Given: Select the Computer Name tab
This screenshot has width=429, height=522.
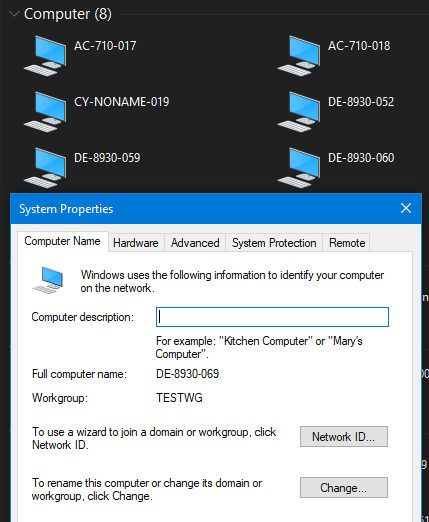Looking at the screenshot, I should [x=63, y=241].
